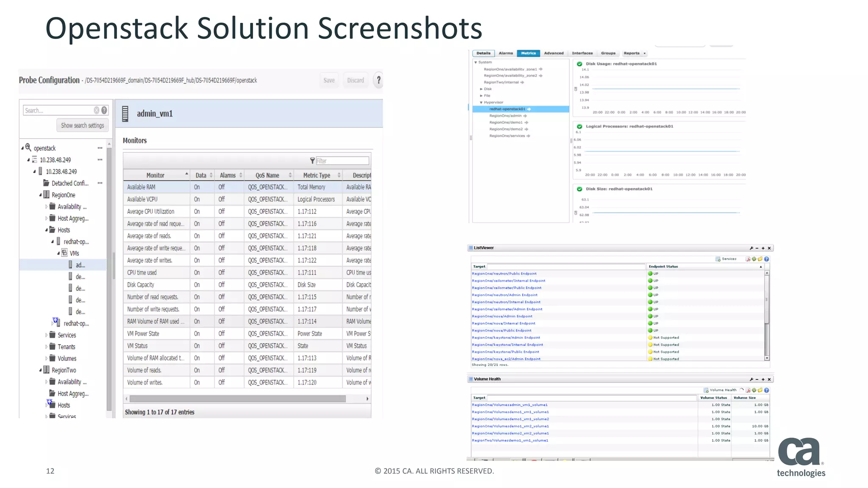Open RegionOne/neutron/Public Endpoint link
Screen dimensions: 868x488
[504, 274]
